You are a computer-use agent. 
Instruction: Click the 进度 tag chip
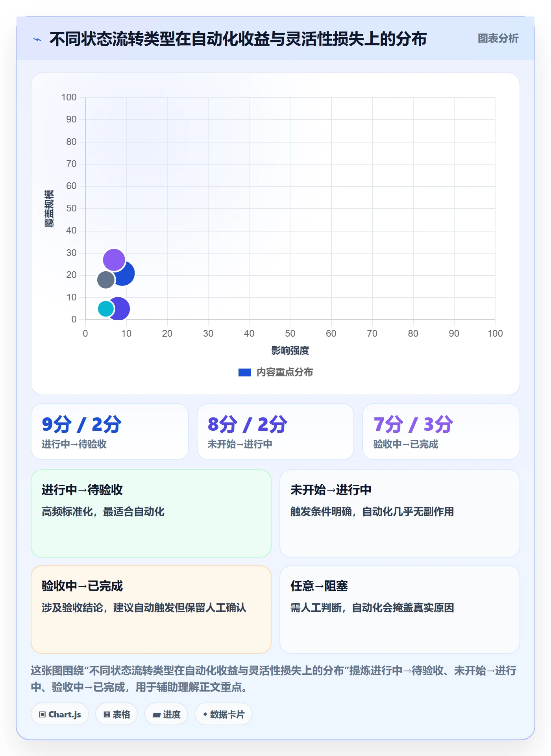tap(166, 714)
